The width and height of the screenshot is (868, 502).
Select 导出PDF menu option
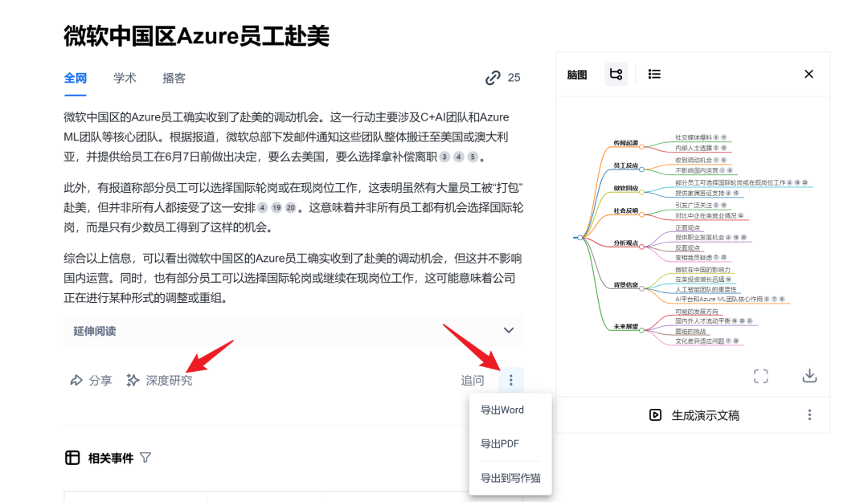500,444
